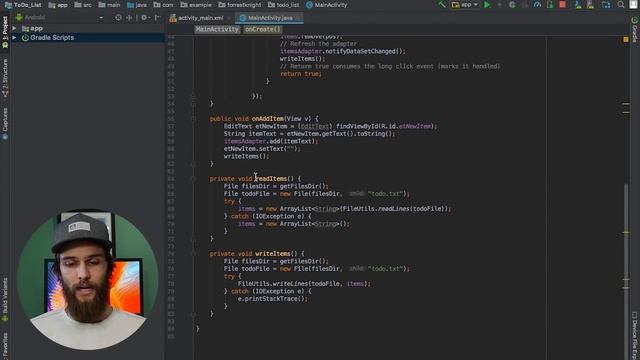The image size is (640, 360).
Task: Run the app with green play button
Action: (x=487, y=4)
